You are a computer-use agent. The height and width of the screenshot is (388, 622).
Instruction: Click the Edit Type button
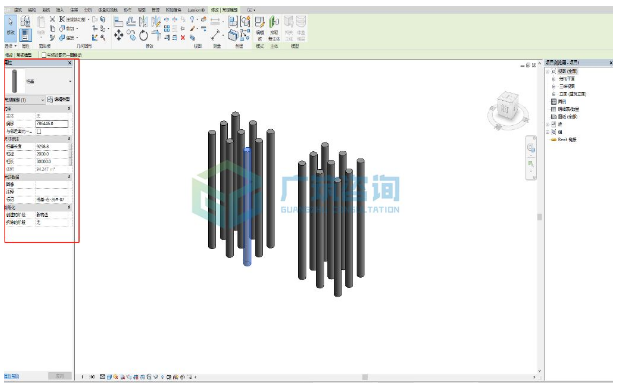[x=59, y=100]
